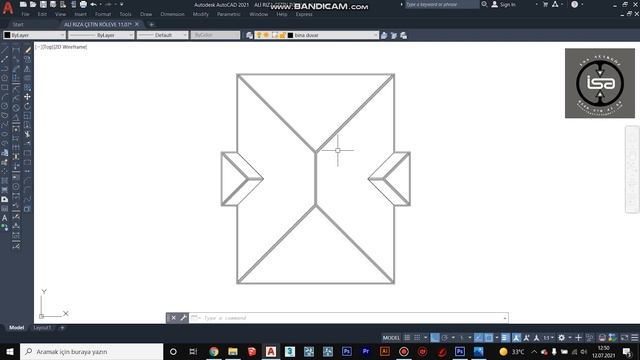This screenshot has height=360, width=640.
Task: Click the keyword search field in title bar
Action: [441, 4]
